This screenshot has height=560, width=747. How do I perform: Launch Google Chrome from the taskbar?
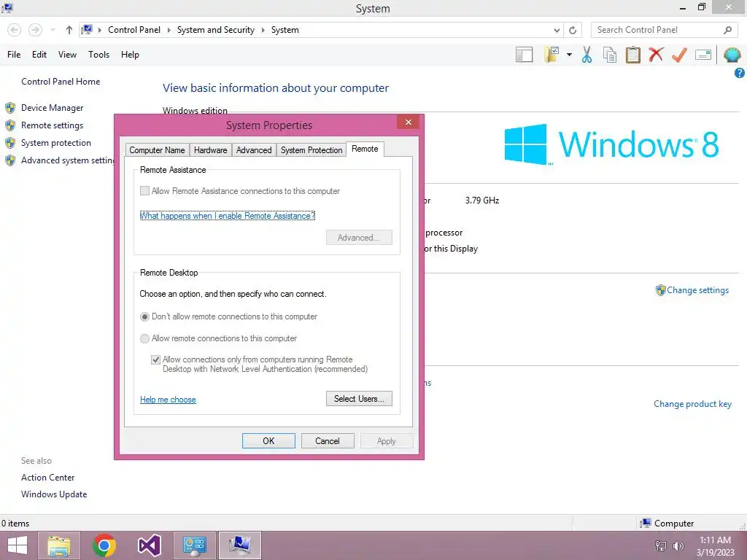104,545
